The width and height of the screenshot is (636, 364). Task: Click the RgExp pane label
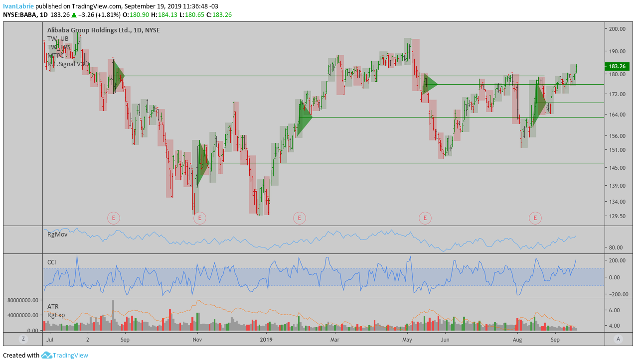(56, 315)
